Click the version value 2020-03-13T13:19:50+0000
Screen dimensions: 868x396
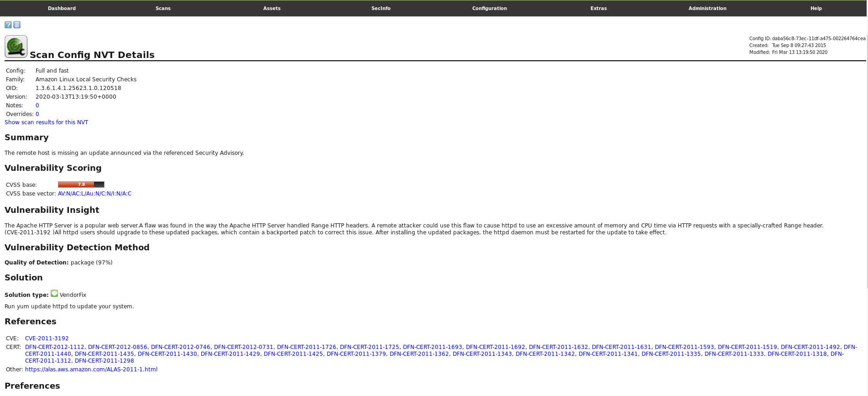(x=76, y=97)
